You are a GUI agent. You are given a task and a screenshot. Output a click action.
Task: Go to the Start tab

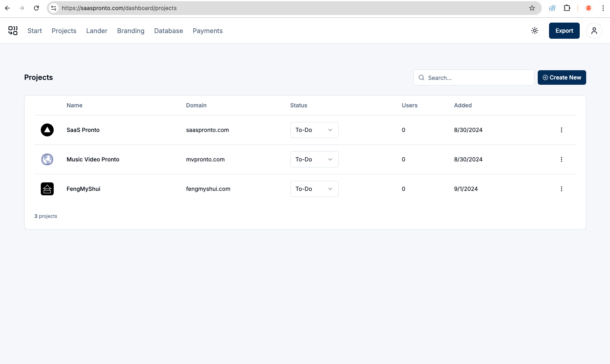(x=35, y=31)
